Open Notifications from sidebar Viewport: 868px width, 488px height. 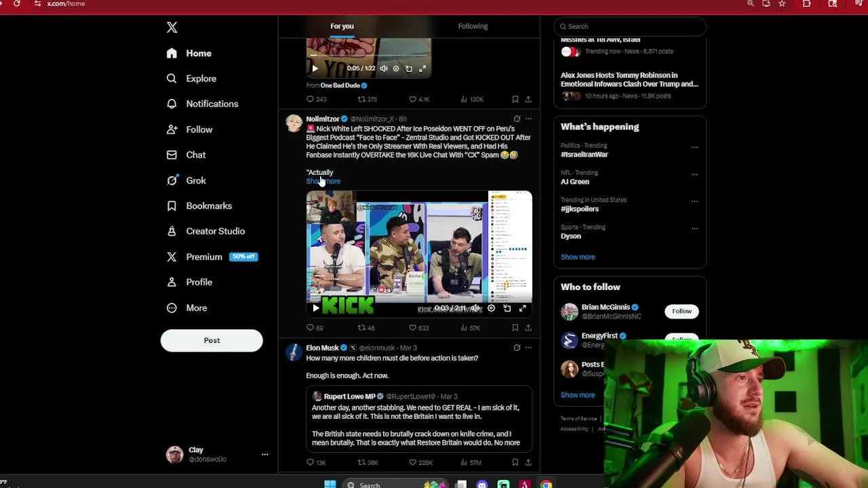202,104
